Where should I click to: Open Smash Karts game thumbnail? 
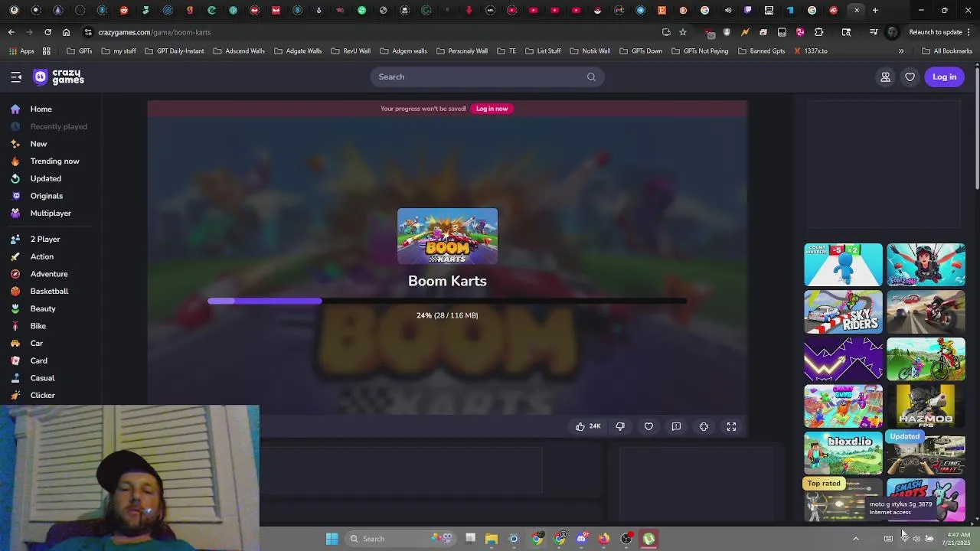pyautogui.click(x=926, y=500)
